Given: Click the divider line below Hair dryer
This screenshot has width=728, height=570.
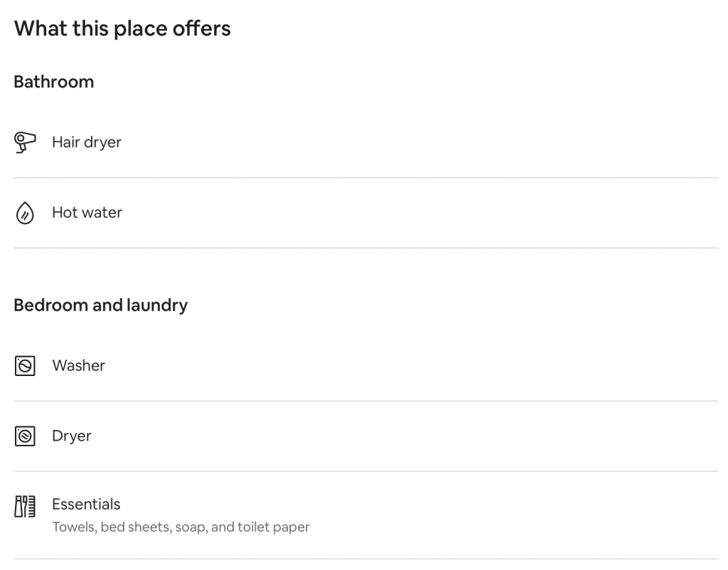Looking at the screenshot, I should [365, 178].
